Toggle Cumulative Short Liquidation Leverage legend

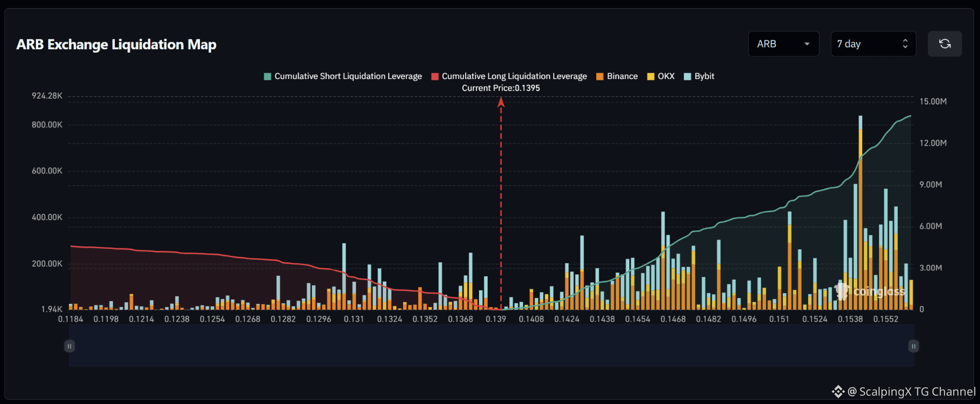click(x=343, y=76)
